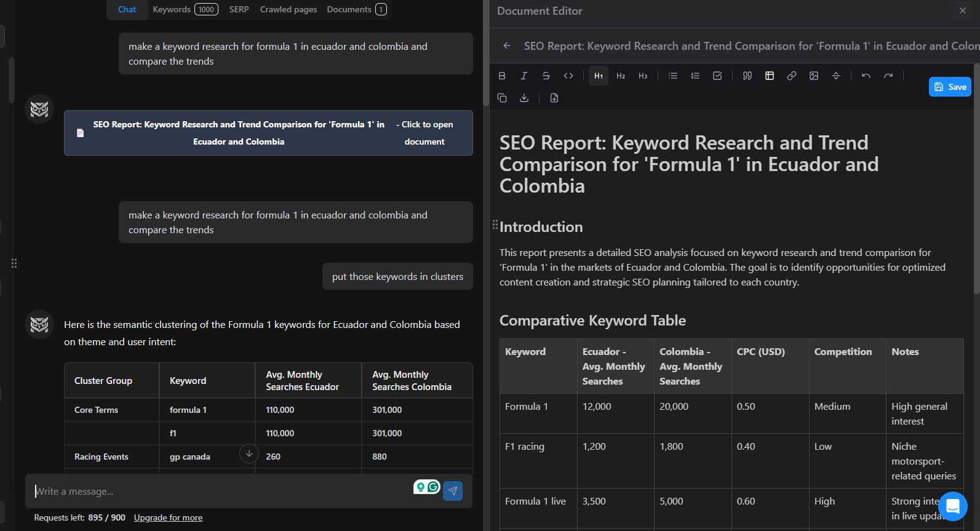The width and height of the screenshot is (980, 531).
Task: Click the Upgrade for more link
Action: point(168,517)
